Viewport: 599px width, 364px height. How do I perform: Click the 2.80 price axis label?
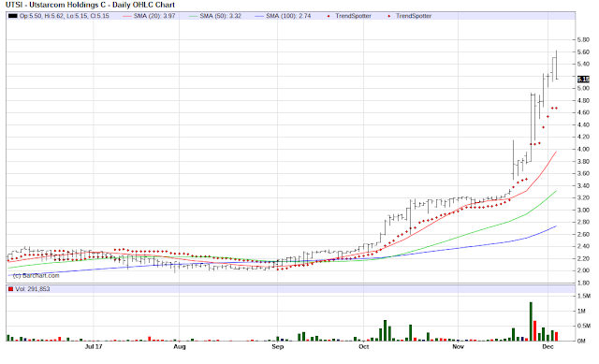pos(583,222)
